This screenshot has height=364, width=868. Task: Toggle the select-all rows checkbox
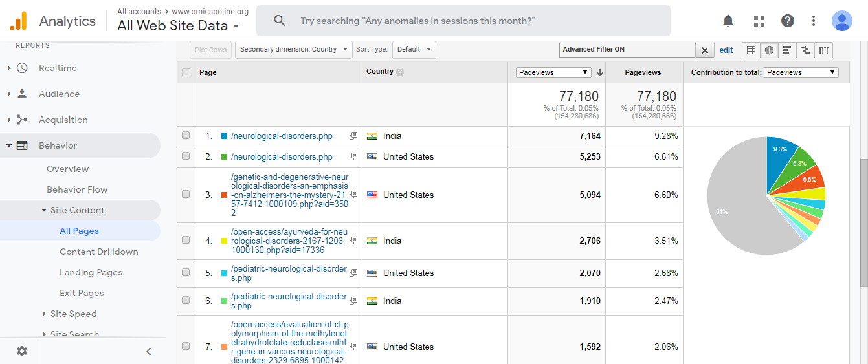(x=186, y=72)
